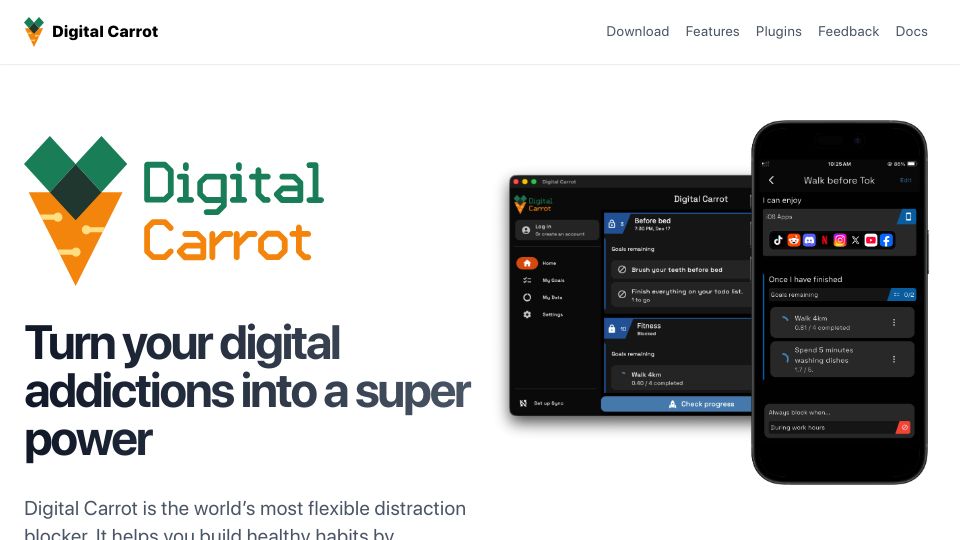Click blocked icon beside Finish everything on todo
This screenshot has width=960, height=540.
pos(622,294)
